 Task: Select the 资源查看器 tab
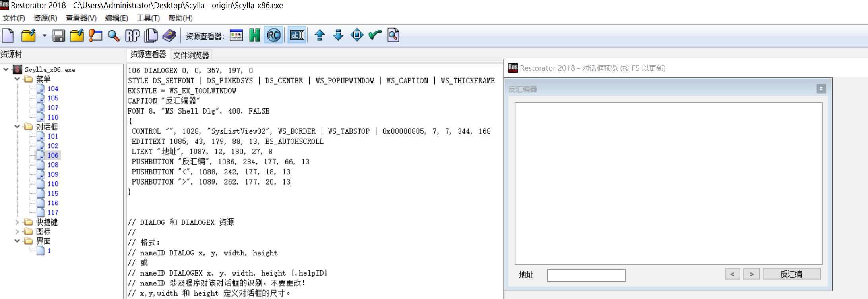click(x=148, y=54)
